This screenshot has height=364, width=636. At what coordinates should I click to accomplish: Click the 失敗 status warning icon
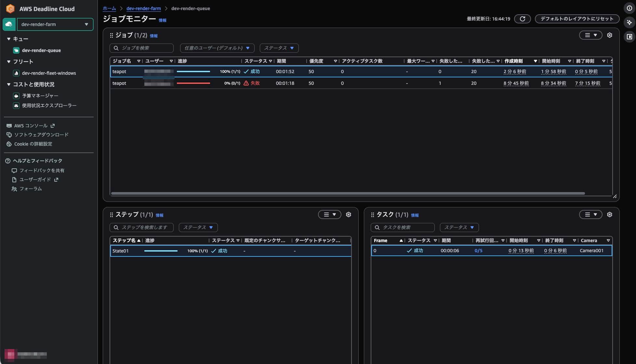[x=246, y=83]
